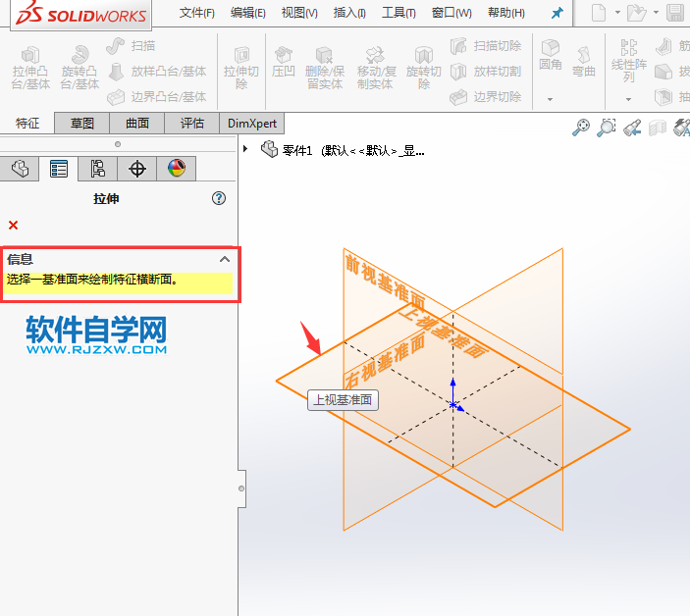The width and height of the screenshot is (690, 616).
Task: Open the 帮助(H) menu
Action: pos(506,13)
